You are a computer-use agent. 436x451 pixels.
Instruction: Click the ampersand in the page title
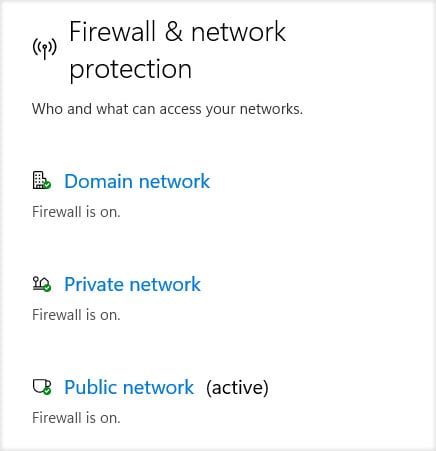coord(174,32)
